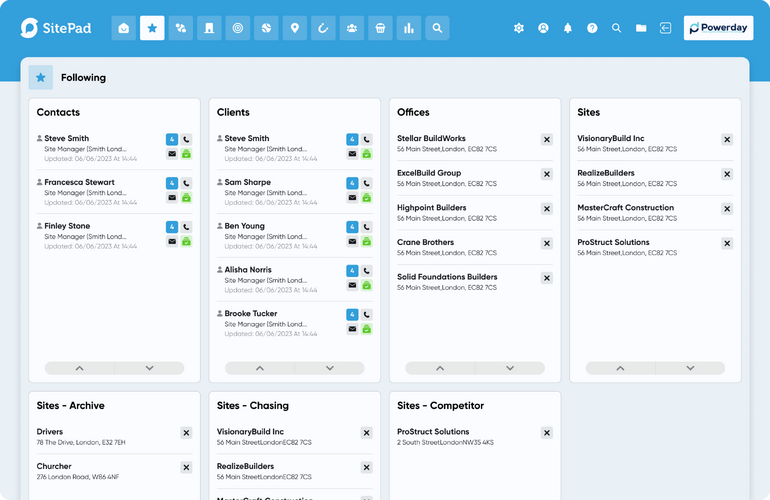Click the Following star icon in toolbar
Image resolution: width=770 pixels, height=500 pixels.
(x=152, y=28)
